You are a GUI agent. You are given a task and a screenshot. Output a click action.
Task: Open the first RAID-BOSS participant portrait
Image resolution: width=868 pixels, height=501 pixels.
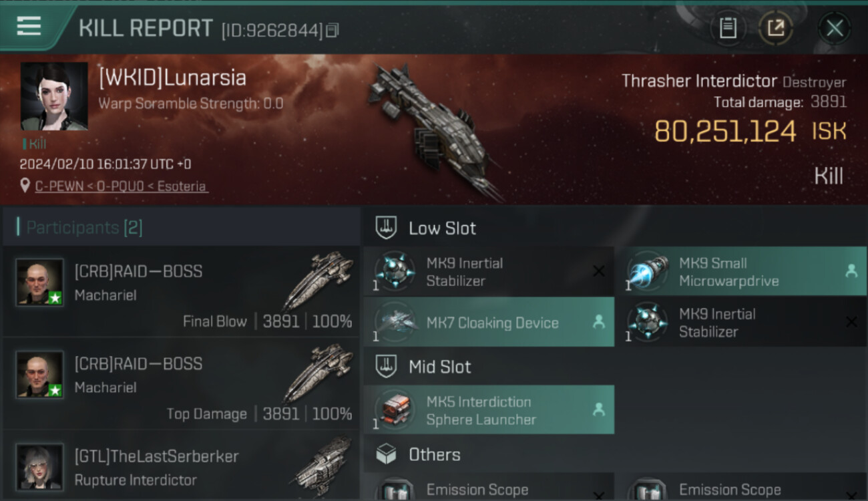[40, 282]
